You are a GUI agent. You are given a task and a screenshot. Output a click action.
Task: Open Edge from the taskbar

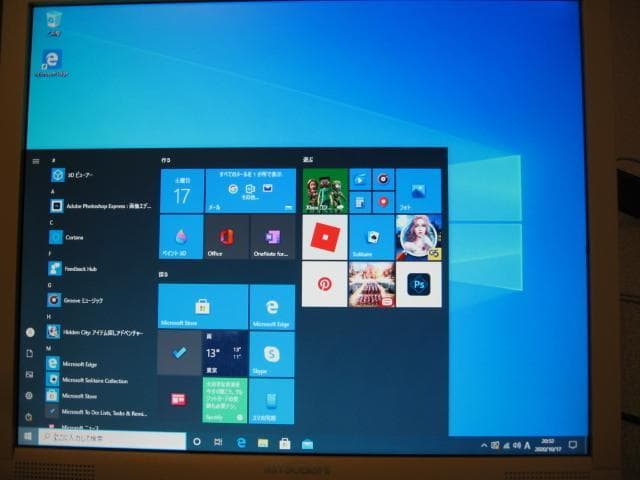[241, 442]
